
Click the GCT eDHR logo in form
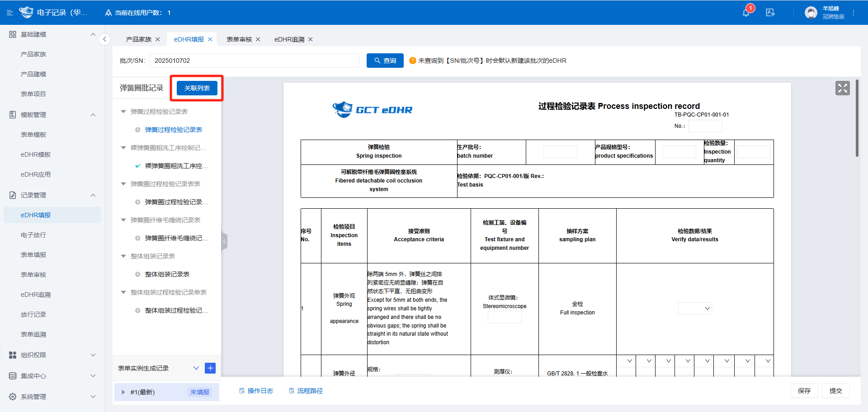[373, 109]
